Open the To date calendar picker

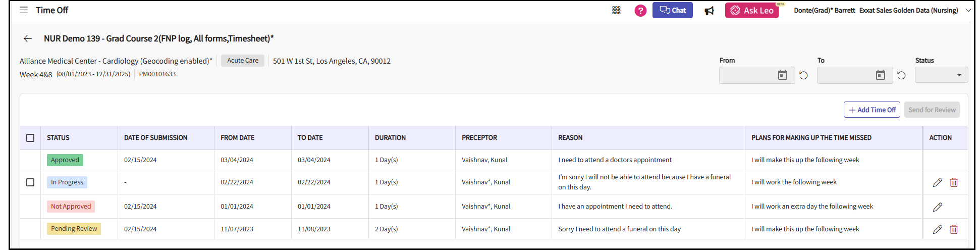pos(880,75)
